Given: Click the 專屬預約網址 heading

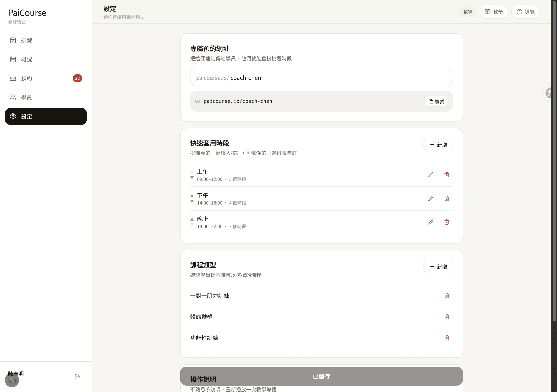Looking at the screenshot, I should coord(210,48).
